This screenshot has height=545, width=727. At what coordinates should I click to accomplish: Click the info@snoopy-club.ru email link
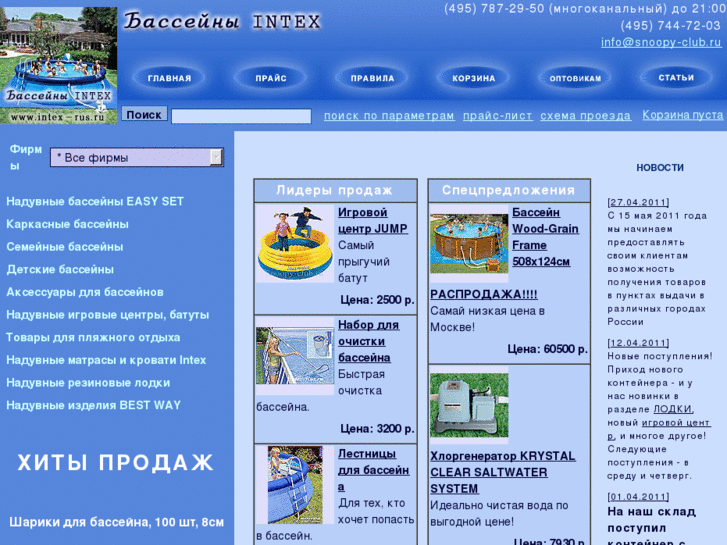click(661, 42)
